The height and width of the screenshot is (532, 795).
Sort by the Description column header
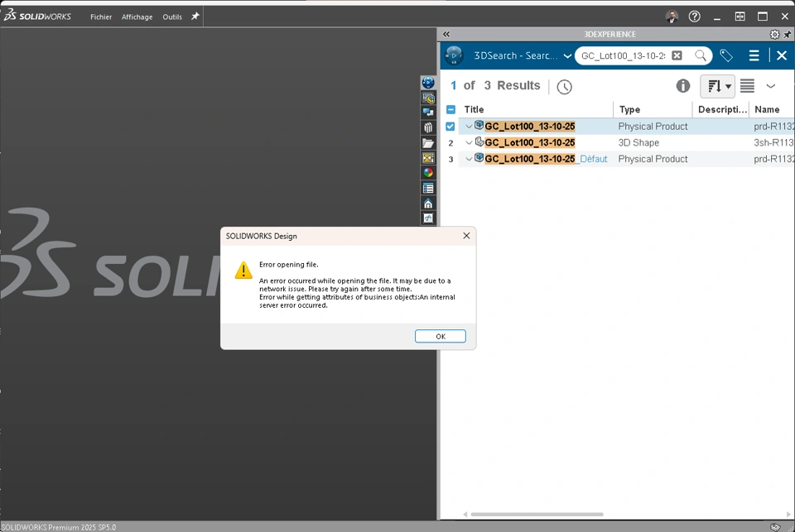tap(722, 109)
